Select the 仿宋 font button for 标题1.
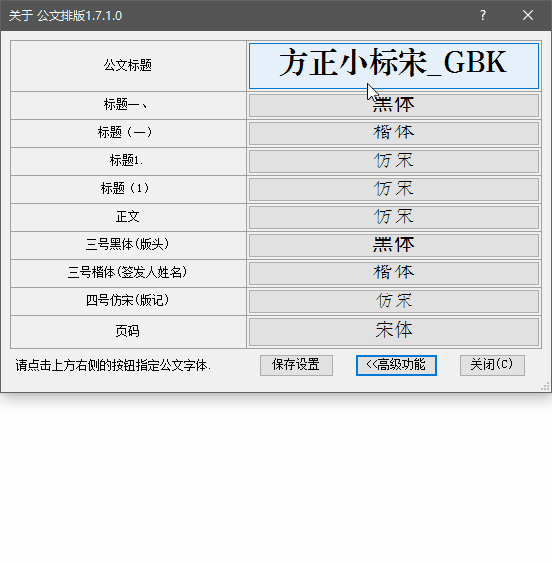The height and width of the screenshot is (563, 552). (x=394, y=161)
